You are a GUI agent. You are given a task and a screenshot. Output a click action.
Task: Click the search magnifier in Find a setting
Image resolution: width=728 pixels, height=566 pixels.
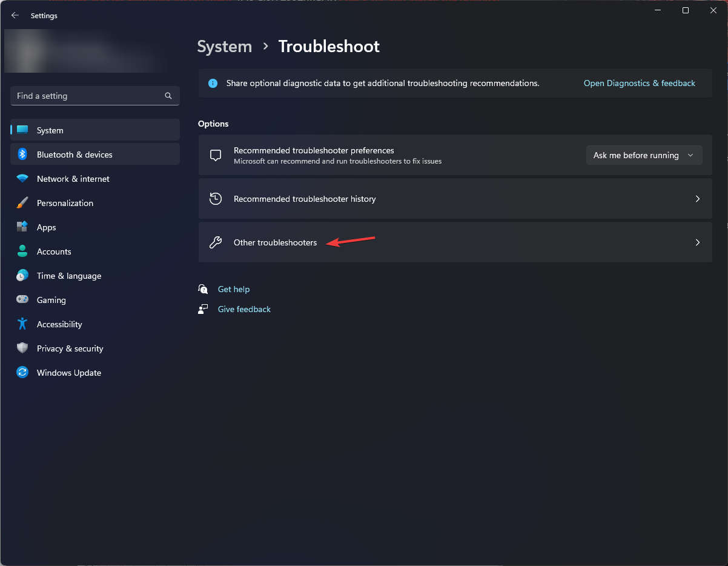168,96
